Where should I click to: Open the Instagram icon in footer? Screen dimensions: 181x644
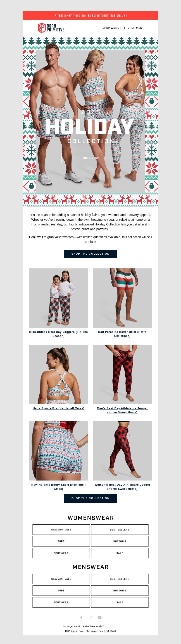(x=90, y=617)
